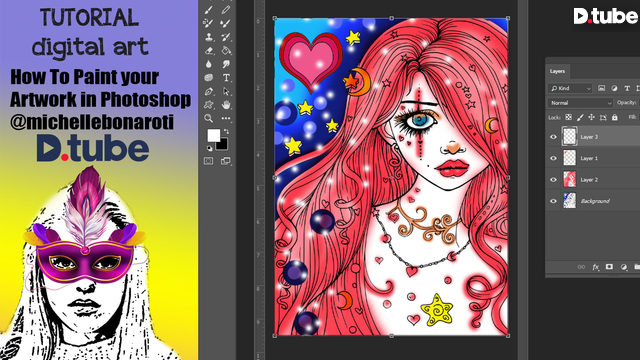640x360 pixels.
Task: Change the screen mode
Action: (x=225, y=161)
